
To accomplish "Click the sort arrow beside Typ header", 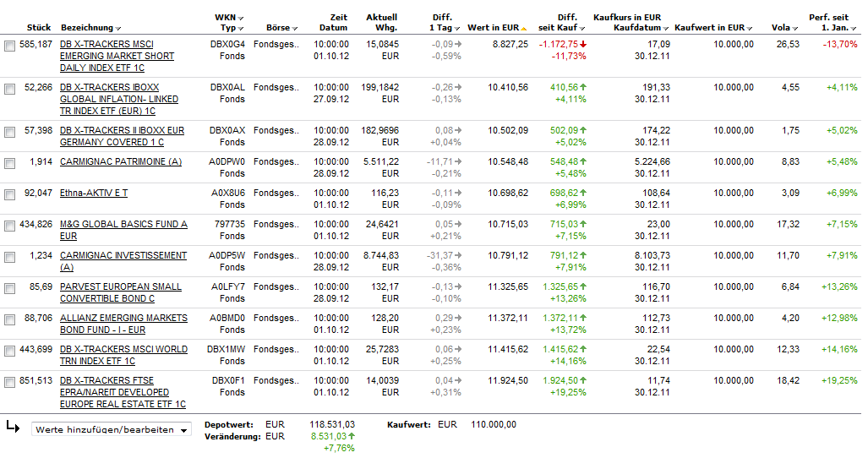I will point(241,29).
